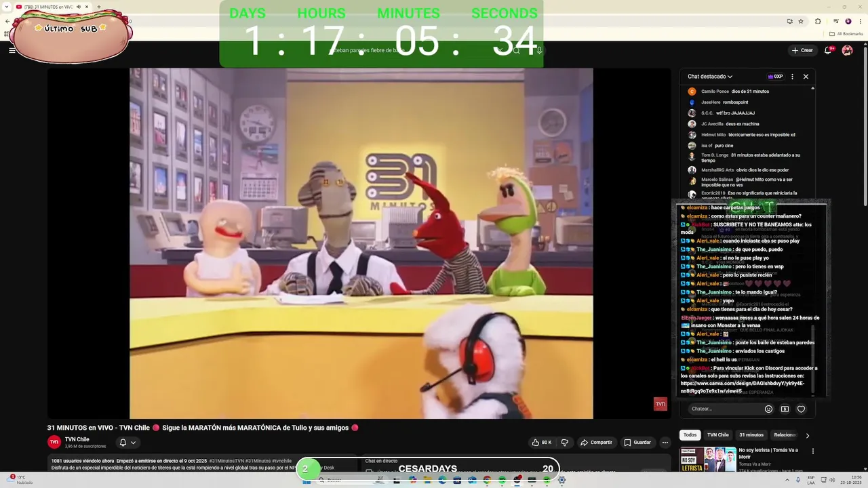Open YouTube notifications bell
Screen dimensions: 868x488
click(828, 50)
